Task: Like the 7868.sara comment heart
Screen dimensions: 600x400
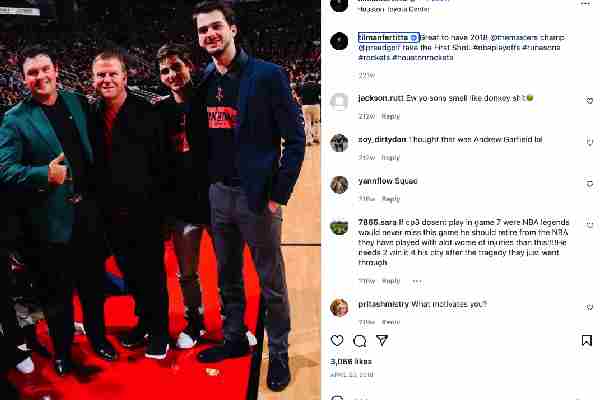Action: pos(590,225)
